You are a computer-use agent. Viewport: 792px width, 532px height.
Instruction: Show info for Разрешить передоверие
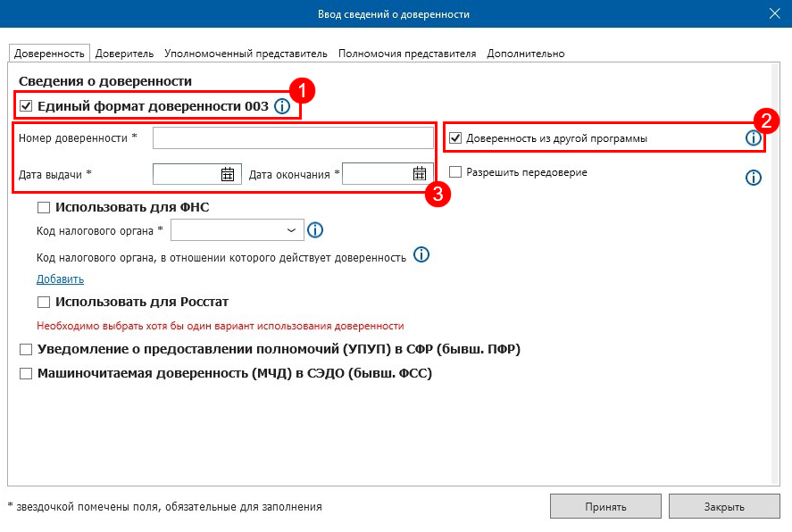click(753, 178)
